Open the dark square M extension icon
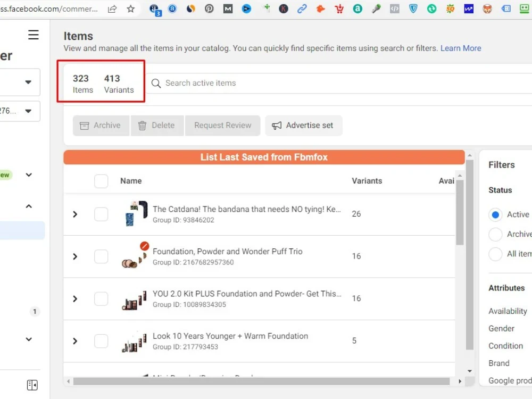The image size is (532, 399). click(228, 9)
